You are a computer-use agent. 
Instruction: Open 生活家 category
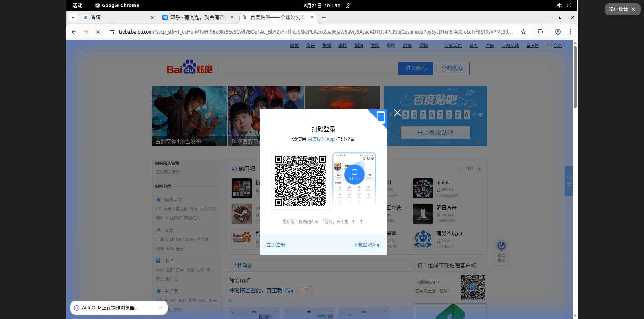(x=171, y=291)
